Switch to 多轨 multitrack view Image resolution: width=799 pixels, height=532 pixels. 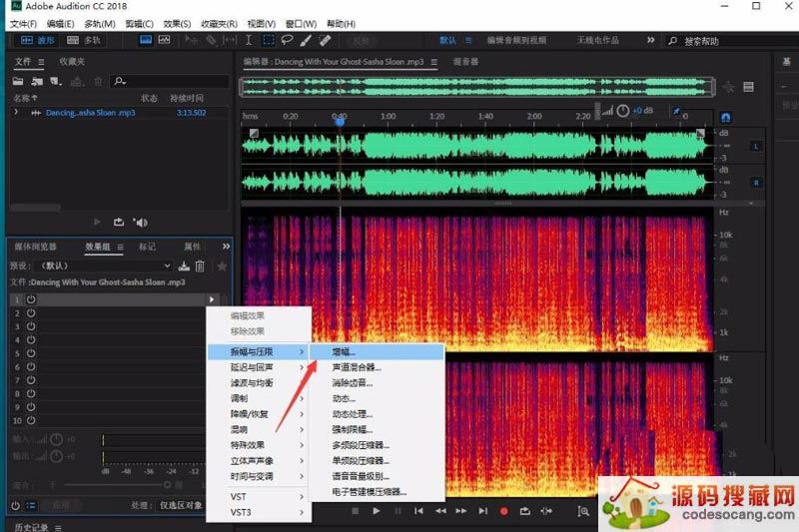(x=84, y=40)
